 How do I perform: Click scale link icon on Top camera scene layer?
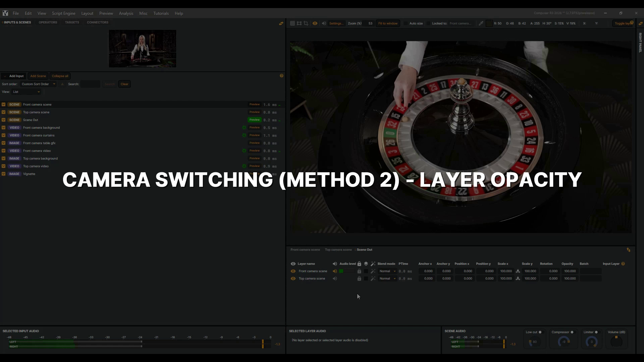(518, 279)
